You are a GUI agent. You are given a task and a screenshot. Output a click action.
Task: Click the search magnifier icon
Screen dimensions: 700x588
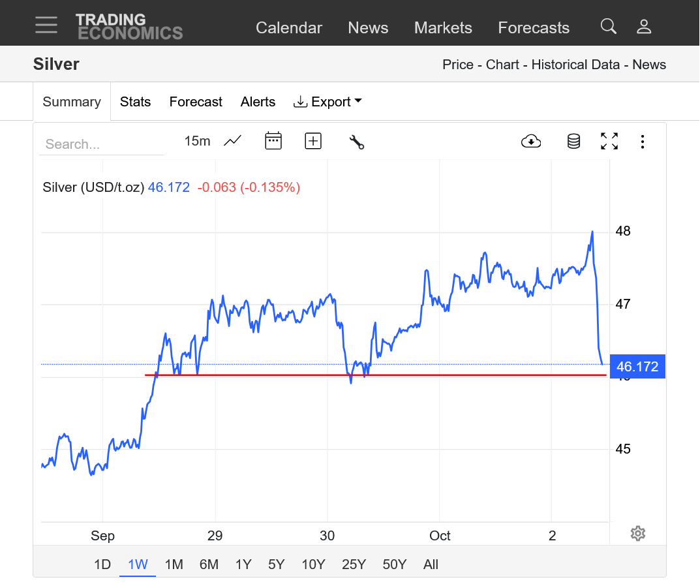tap(608, 26)
